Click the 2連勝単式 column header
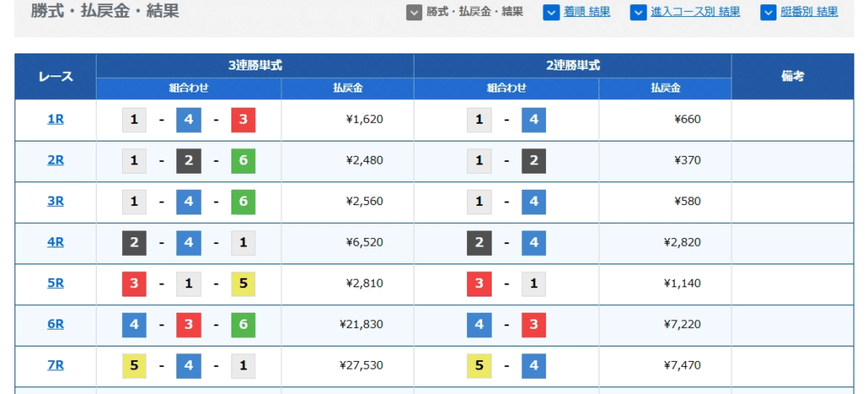This screenshot has height=394, width=868. (572, 65)
